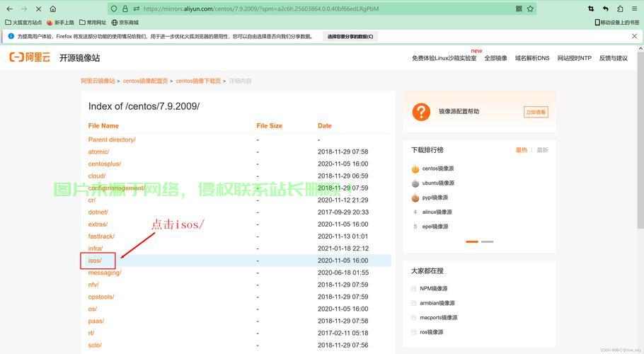Click the orange question mark help icon
The image size is (644, 354).
pyautogui.click(x=421, y=112)
